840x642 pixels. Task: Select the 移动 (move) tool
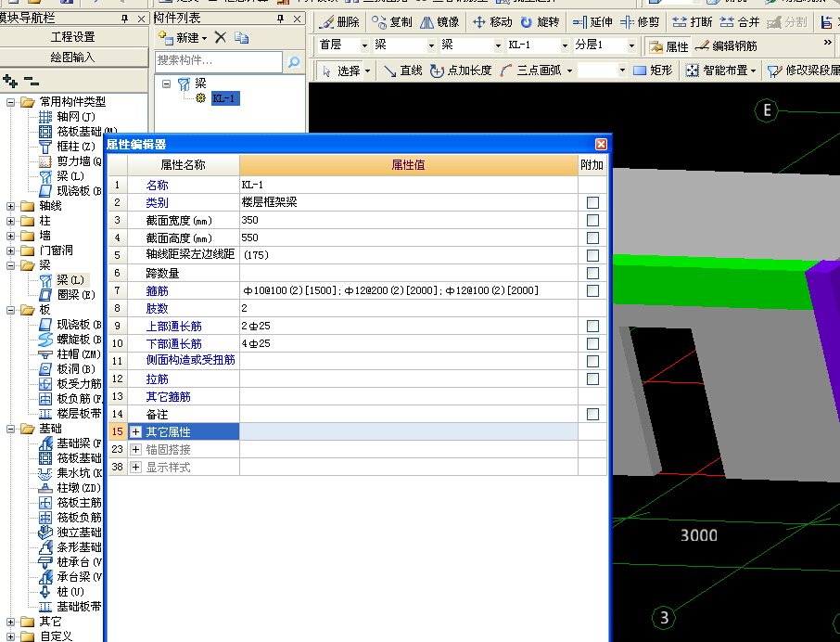tap(492, 22)
